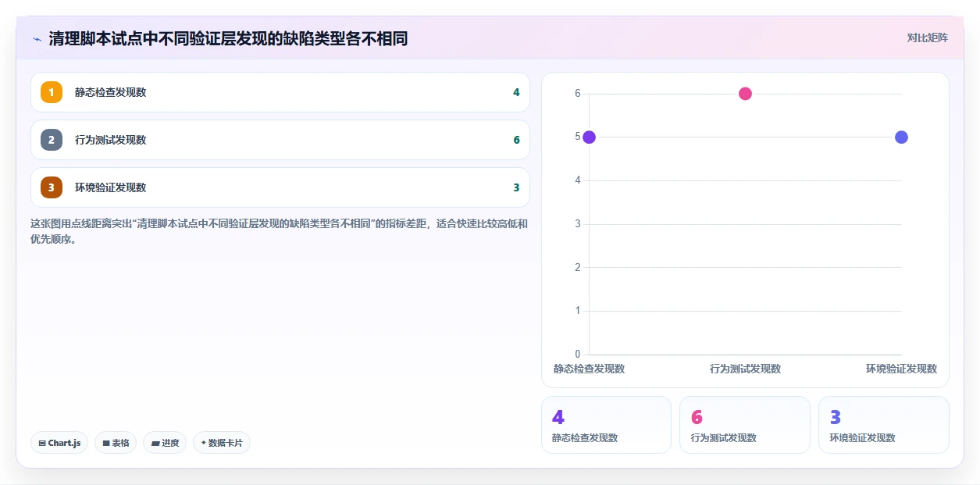Click the value 4 in 静态检查 row

click(516, 92)
